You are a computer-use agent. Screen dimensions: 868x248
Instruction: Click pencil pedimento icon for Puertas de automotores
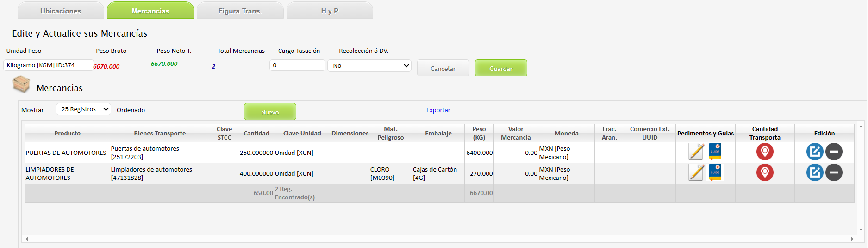click(x=696, y=152)
